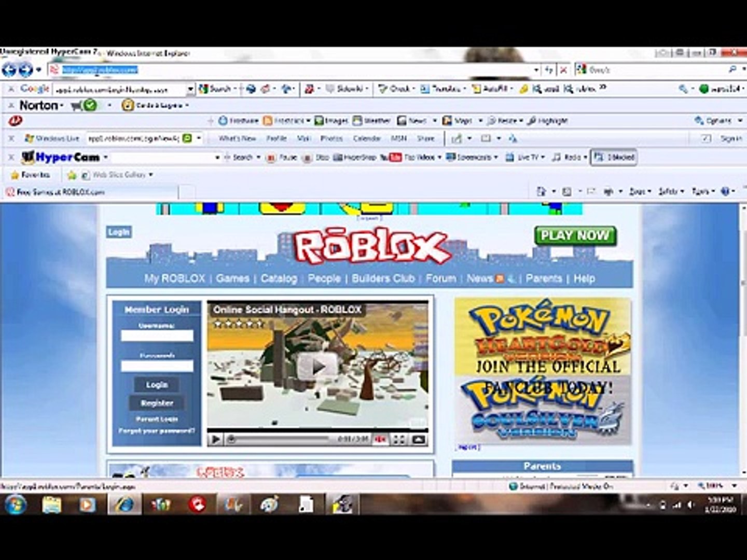The height and width of the screenshot is (560, 747).
Task: Click Internet Explorer taskbar icon
Action: pos(125,503)
